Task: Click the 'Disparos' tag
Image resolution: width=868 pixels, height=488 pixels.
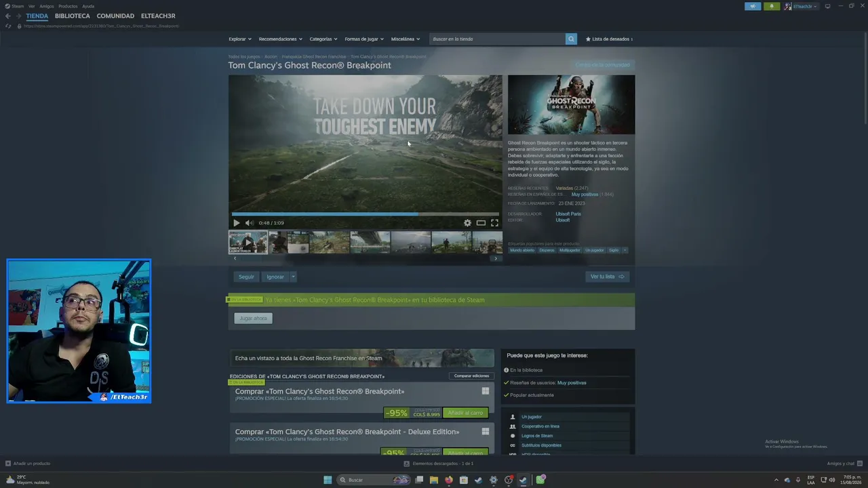Action: [x=547, y=250]
